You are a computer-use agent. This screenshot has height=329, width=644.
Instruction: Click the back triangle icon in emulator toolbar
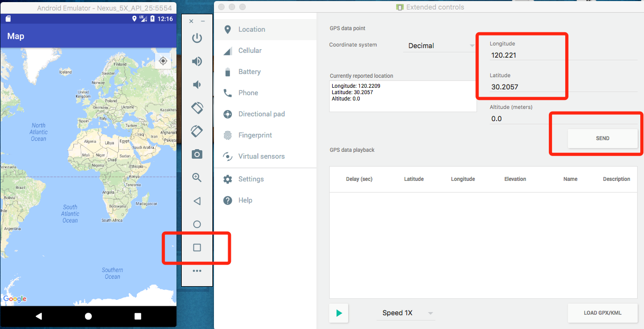(x=197, y=201)
